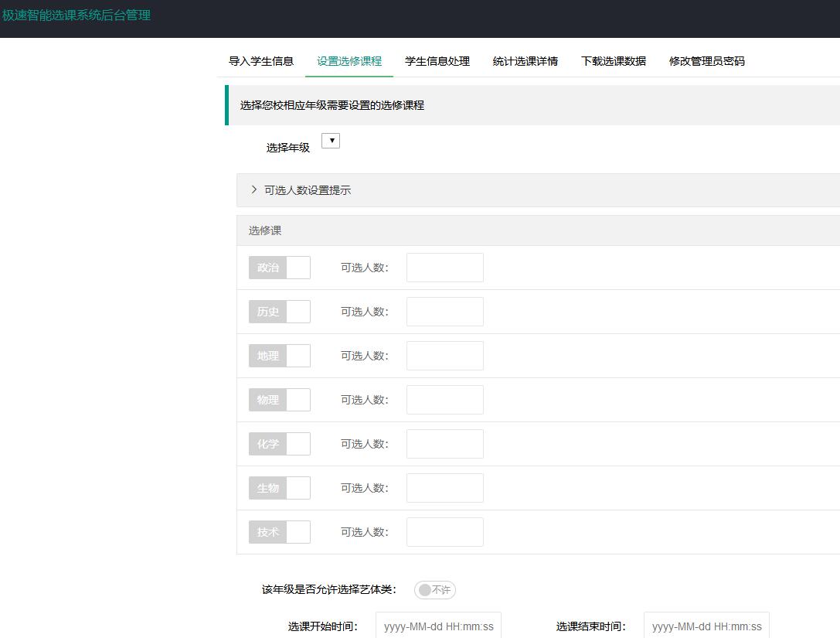The image size is (840, 638).
Task: Enable the 生物 course switch
Action: 279,488
